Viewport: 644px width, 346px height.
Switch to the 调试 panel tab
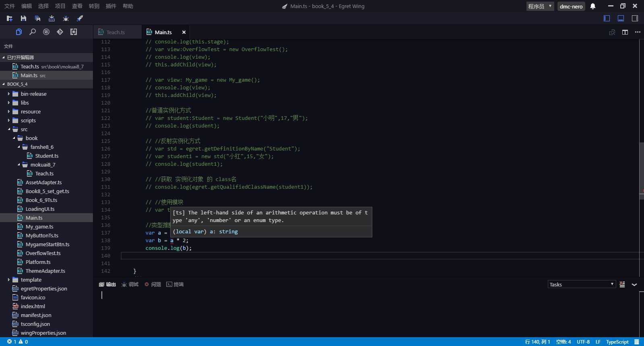click(x=130, y=284)
